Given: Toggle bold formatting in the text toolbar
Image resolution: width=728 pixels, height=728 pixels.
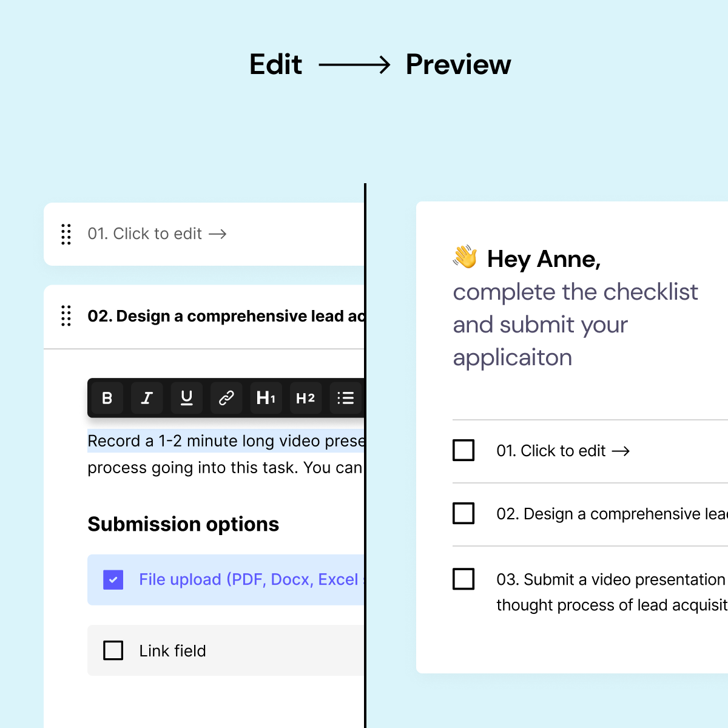Looking at the screenshot, I should (107, 398).
